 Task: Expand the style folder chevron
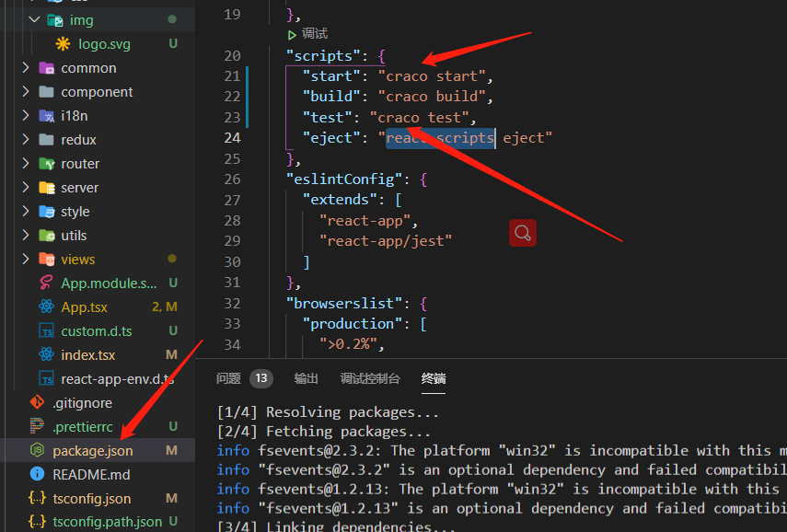click(26, 211)
